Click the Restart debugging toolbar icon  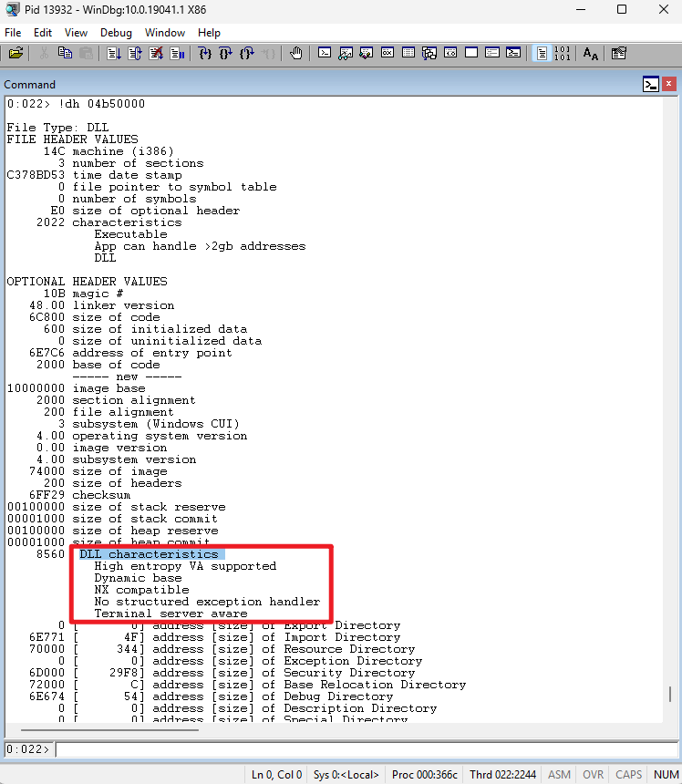coord(135,54)
